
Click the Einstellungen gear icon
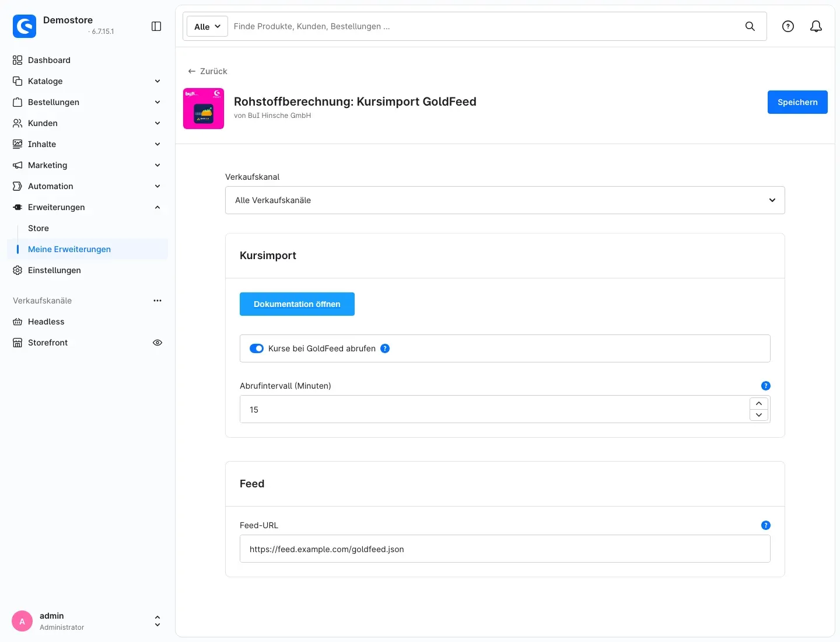pos(17,270)
